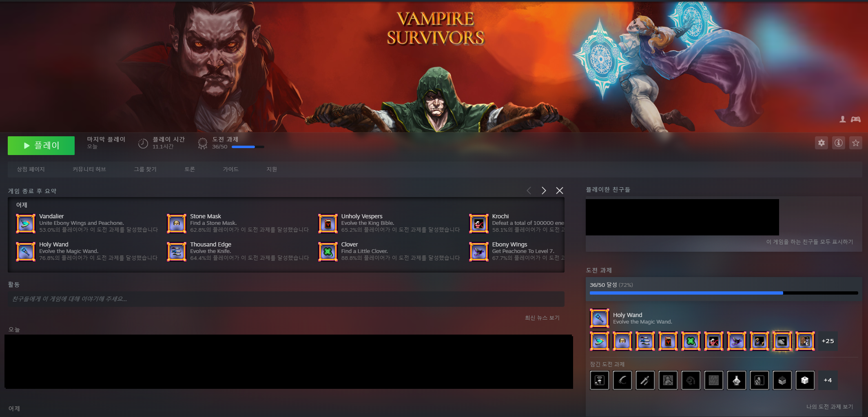Open the 그룹 찾기 tab

pos(145,169)
